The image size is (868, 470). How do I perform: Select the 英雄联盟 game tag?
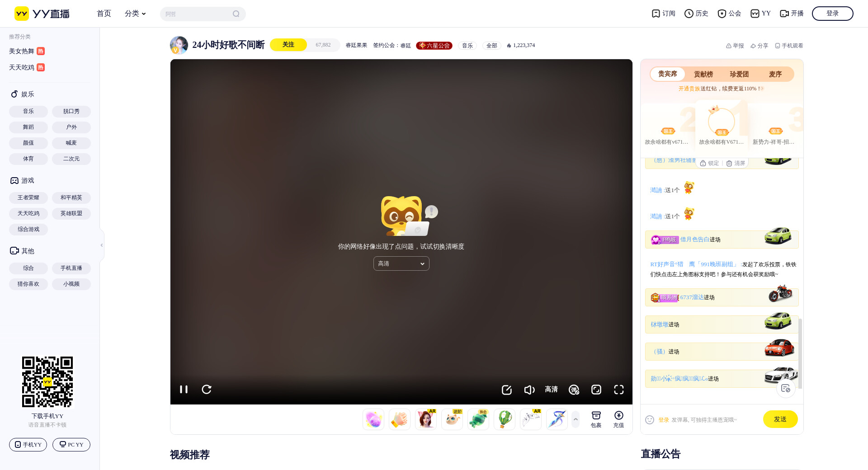[x=71, y=213]
